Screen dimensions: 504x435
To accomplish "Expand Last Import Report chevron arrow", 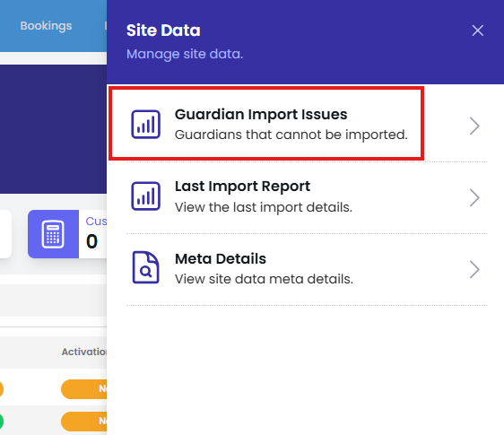I will (x=474, y=197).
